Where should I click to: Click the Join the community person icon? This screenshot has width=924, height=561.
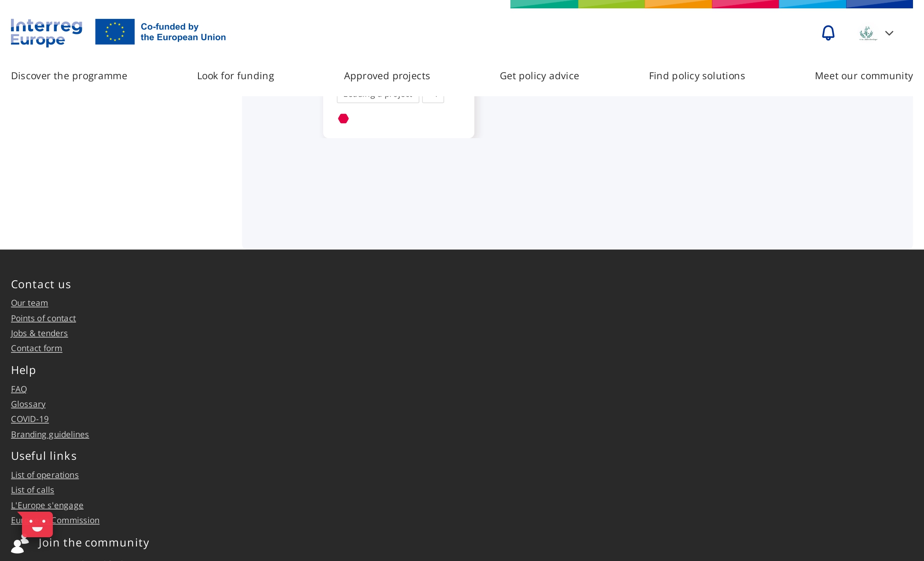[x=18, y=546]
